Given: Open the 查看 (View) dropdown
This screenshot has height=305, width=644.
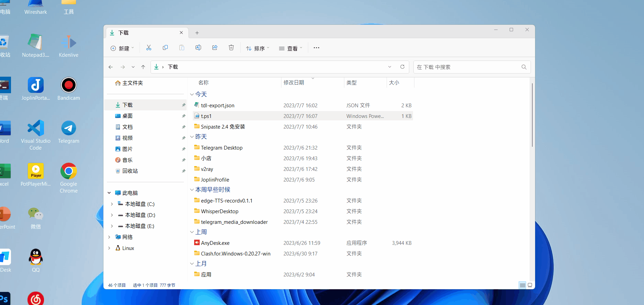Looking at the screenshot, I should (291, 48).
